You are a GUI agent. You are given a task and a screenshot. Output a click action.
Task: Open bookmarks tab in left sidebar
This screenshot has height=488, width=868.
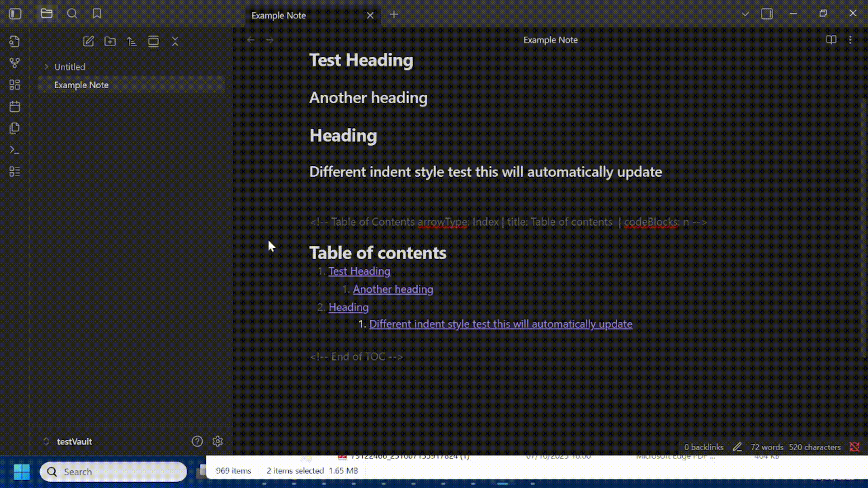point(97,14)
